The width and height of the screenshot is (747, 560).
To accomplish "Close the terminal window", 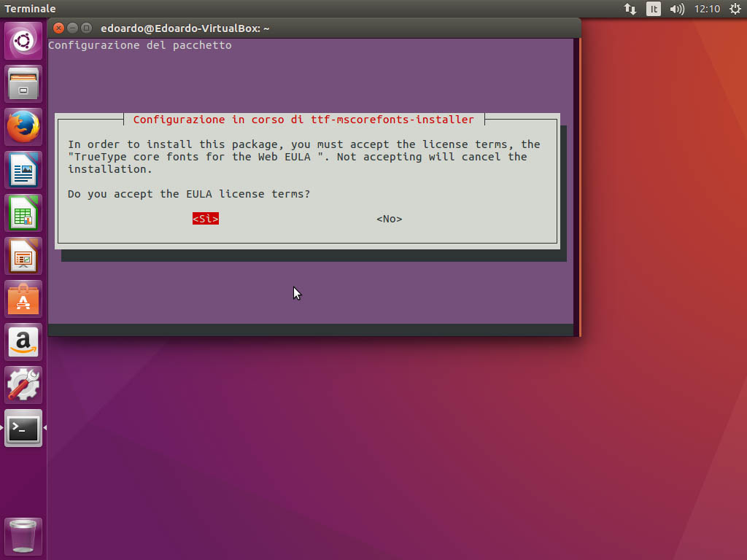I will [58, 28].
